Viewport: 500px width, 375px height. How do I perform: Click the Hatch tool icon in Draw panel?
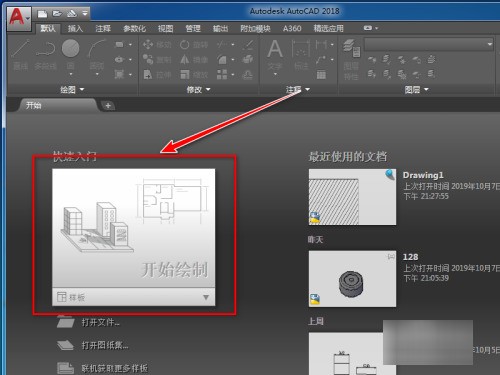click(x=119, y=74)
